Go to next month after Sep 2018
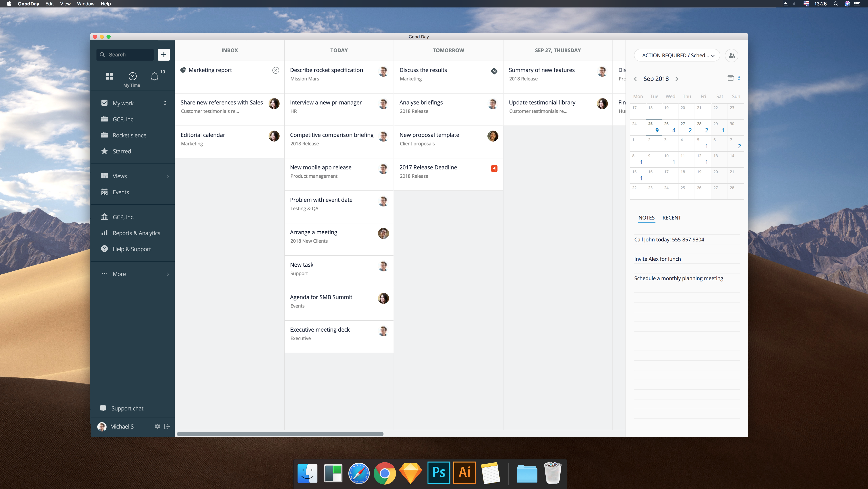The image size is (868, 489). [x=677, y=79]
